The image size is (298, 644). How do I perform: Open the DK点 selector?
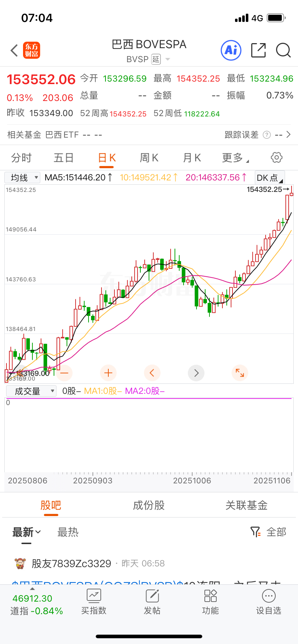[x=270, y=178]
